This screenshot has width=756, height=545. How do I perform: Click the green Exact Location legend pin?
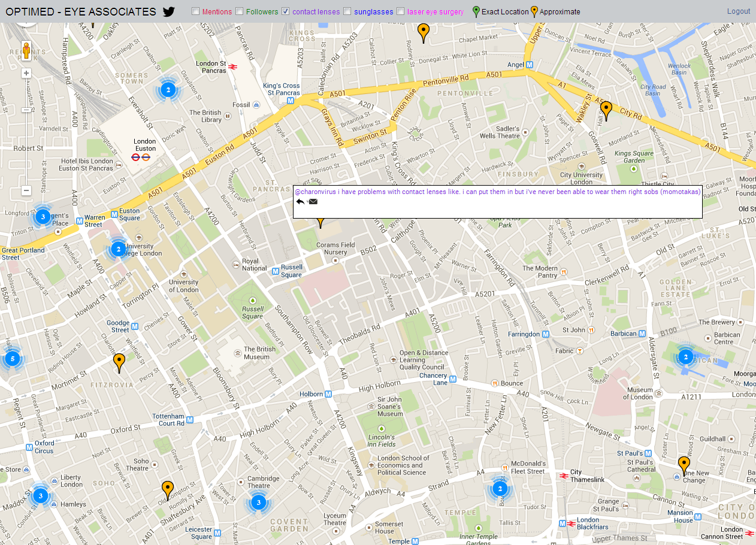(x=476, y=11)
